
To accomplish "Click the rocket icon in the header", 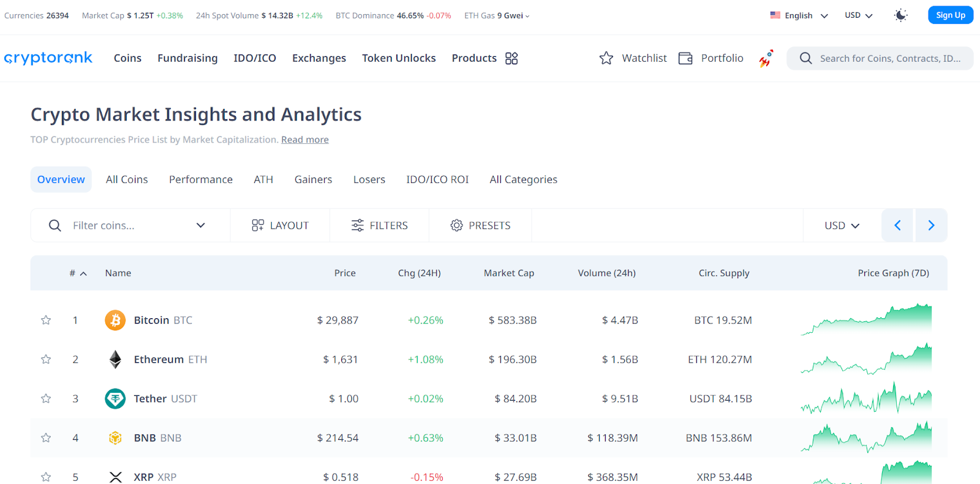I will 766,58.
